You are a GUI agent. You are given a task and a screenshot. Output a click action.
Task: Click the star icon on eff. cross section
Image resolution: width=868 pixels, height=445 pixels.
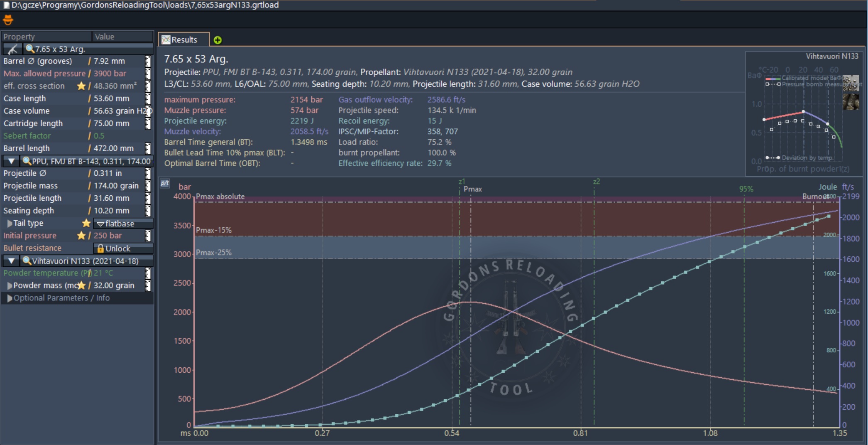(x=81, y=86)
